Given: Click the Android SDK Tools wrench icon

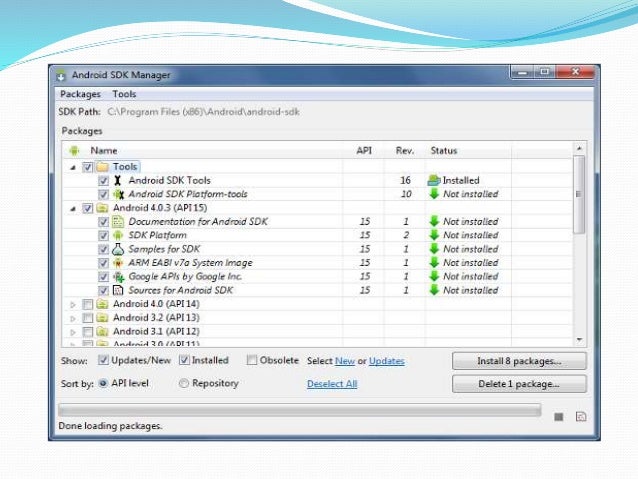Looking at the screenshot, I should pyautogui.click(x=118, y=180).
